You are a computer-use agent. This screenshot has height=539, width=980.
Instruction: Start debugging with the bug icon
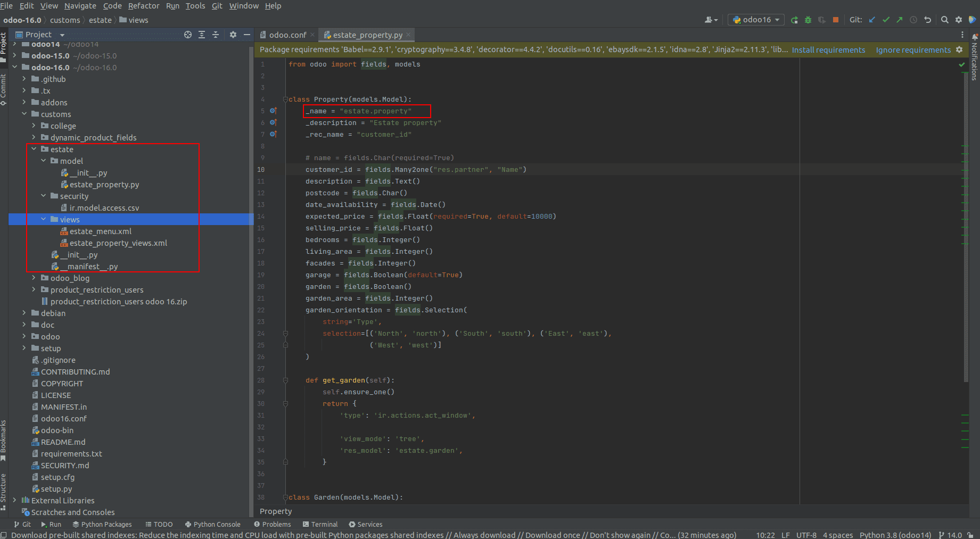[808, 20]
